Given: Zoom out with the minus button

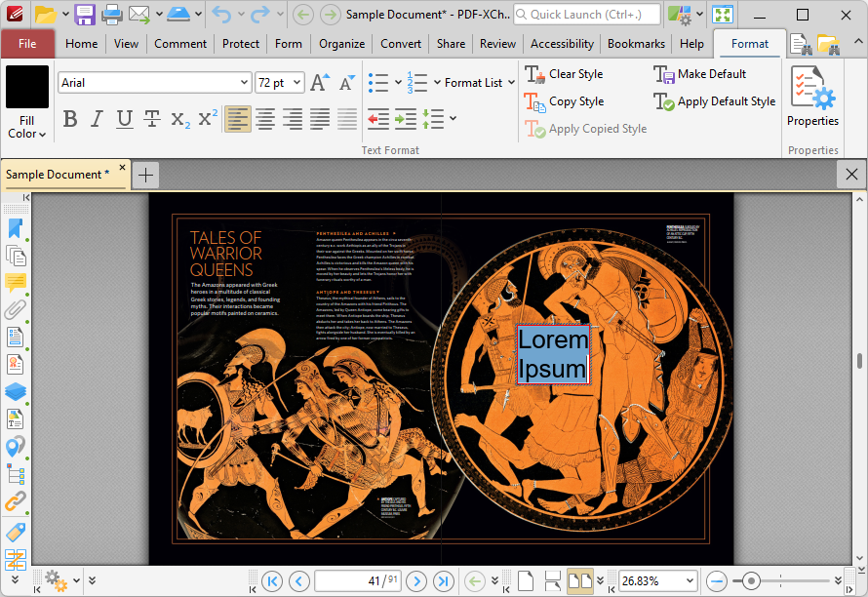Looking at the screenshot, I should coord(716,581).
